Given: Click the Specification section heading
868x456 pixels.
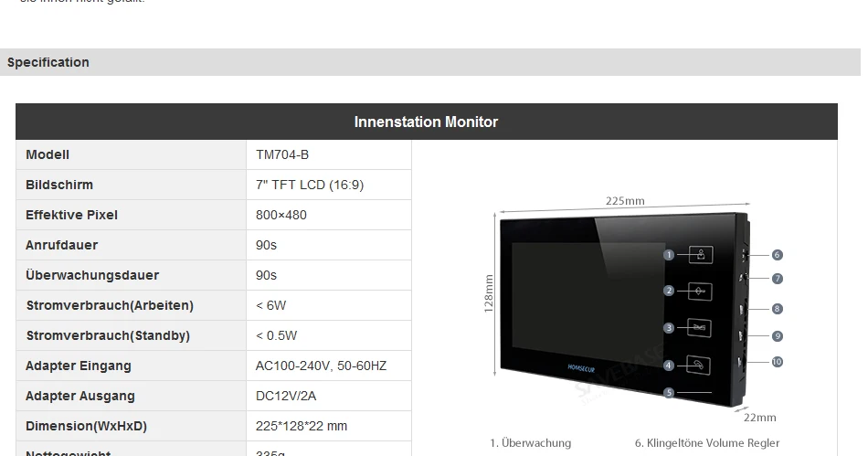Looking at the screenshot, I should (48, 62).
